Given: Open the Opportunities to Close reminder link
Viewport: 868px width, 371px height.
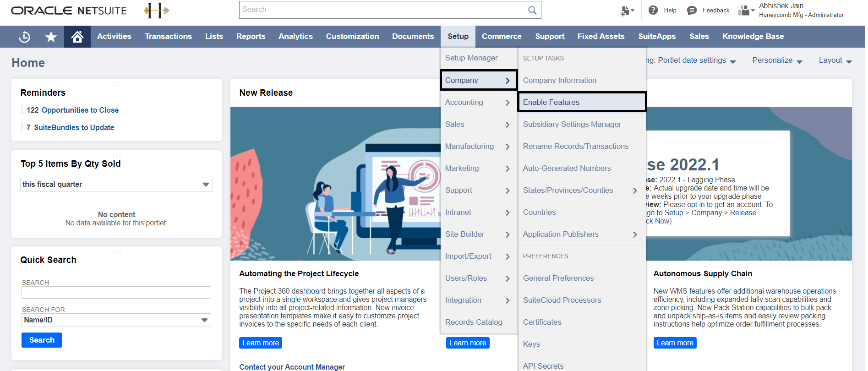Looking at the screenshot, I should (x=80, y=110).
